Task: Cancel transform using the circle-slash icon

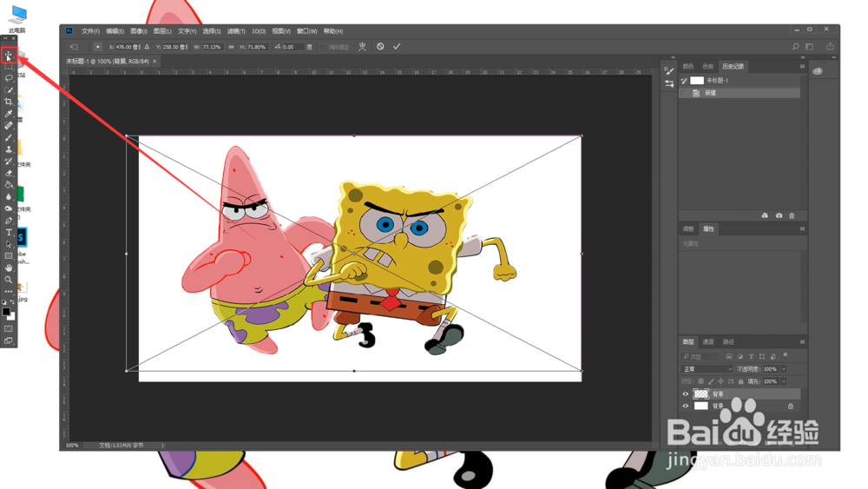Action: coord(380,47)
